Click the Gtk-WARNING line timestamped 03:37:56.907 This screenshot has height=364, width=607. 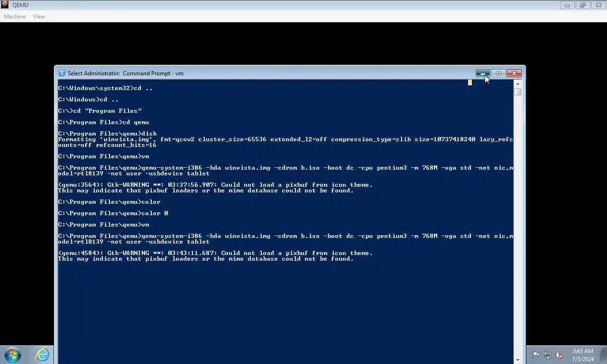pos(215,185)
